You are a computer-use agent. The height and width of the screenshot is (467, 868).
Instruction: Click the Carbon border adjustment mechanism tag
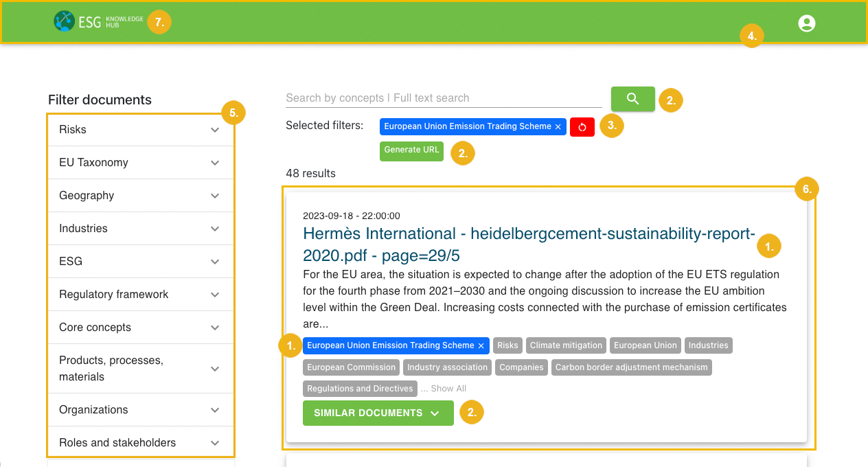coord(631,367)
